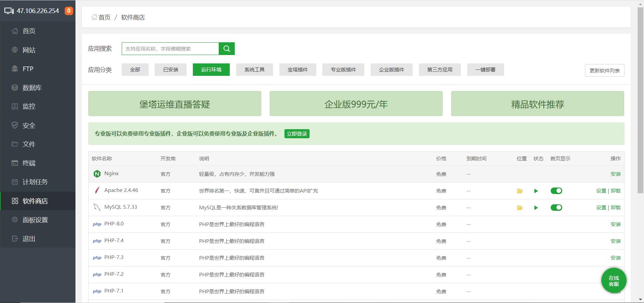Open 数据库 in the sidebar

coord(38,88)
